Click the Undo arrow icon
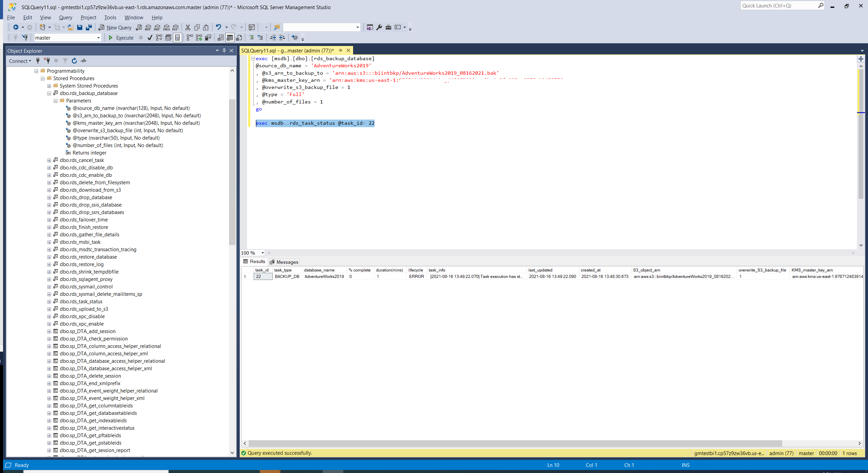Image resolution: width=868 pixels, height=473 pixels. point(219,27)
